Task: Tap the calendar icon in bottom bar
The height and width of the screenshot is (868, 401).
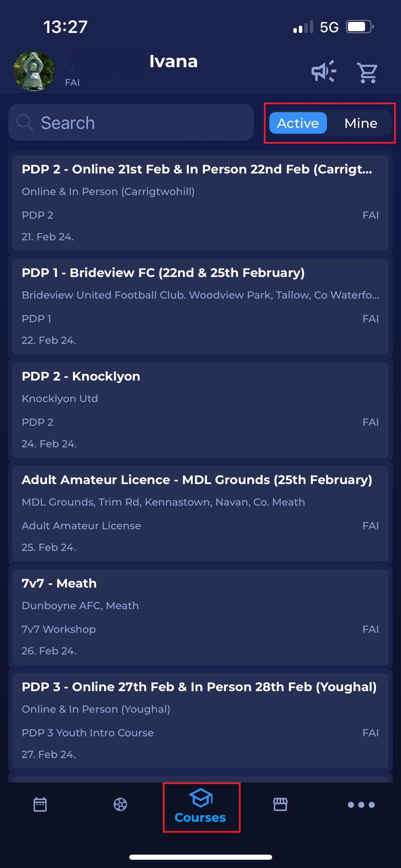Action: point(40,804)
